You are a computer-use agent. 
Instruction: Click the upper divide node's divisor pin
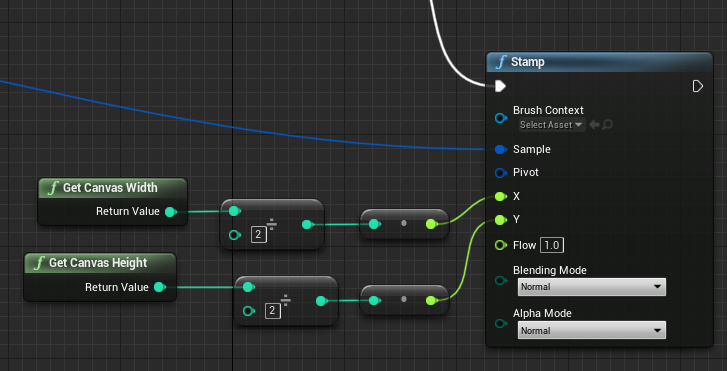[x=234, y=235]
